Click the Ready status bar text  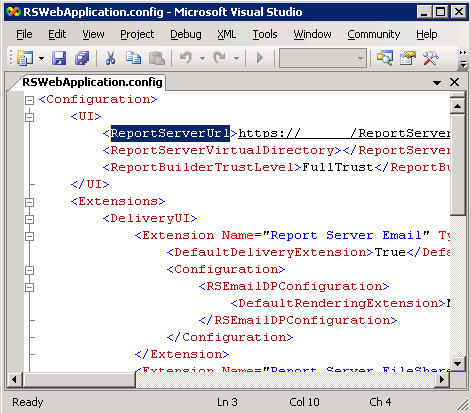pos(28,402)
